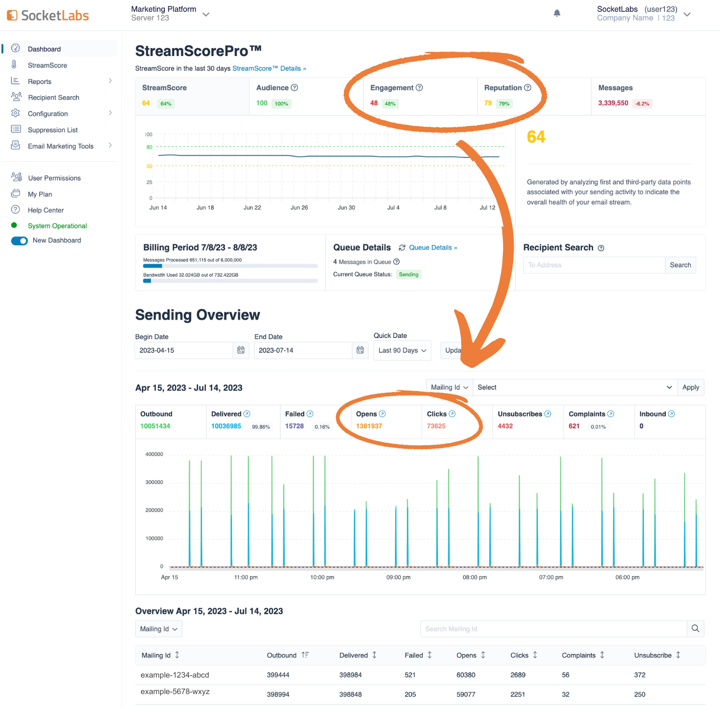Sort table by Unsubscribe column

(x=679, y=655)
